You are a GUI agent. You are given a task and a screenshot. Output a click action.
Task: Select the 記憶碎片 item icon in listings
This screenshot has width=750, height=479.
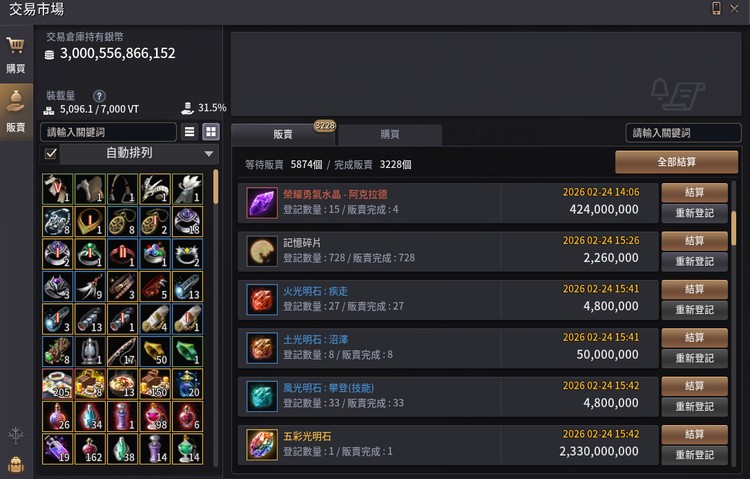pos(262,251)
